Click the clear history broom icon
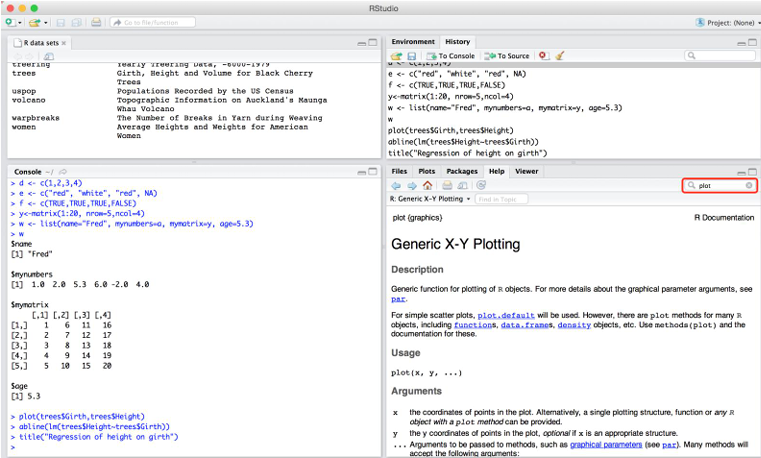Viewport: 761px width, 458px height. click(x=560, y=55)
